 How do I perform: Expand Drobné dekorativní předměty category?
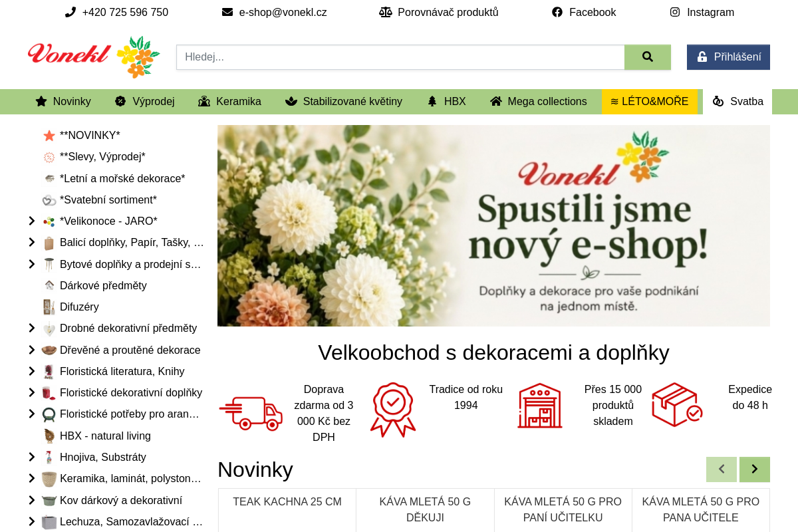(x=31, y=328)
